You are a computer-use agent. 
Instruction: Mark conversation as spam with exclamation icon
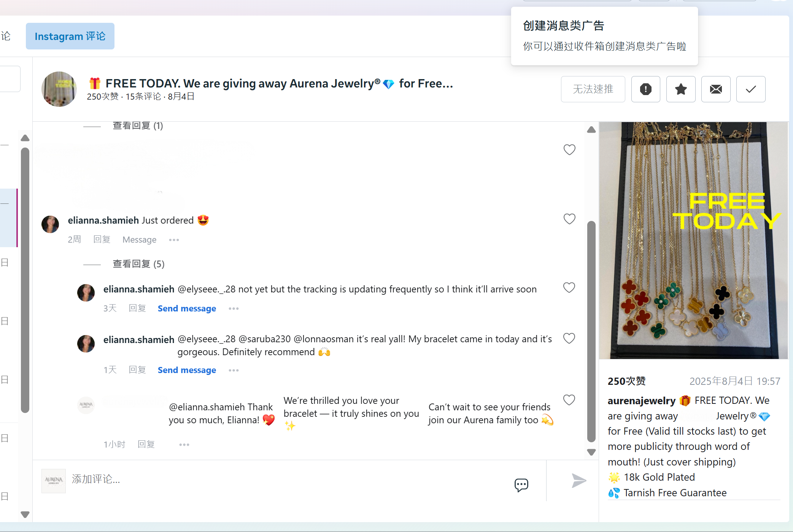pos(645,89)
